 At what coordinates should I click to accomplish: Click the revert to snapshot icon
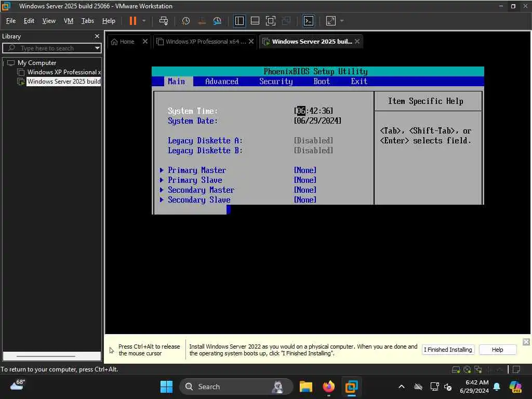tap(202, 21)
